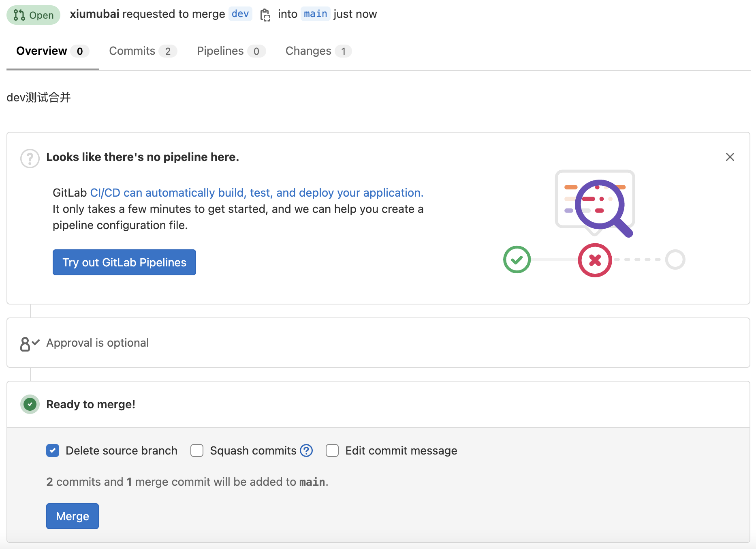Check the Edit commit message option
This screenshot has width=756, height=549.
pos(332,450)
